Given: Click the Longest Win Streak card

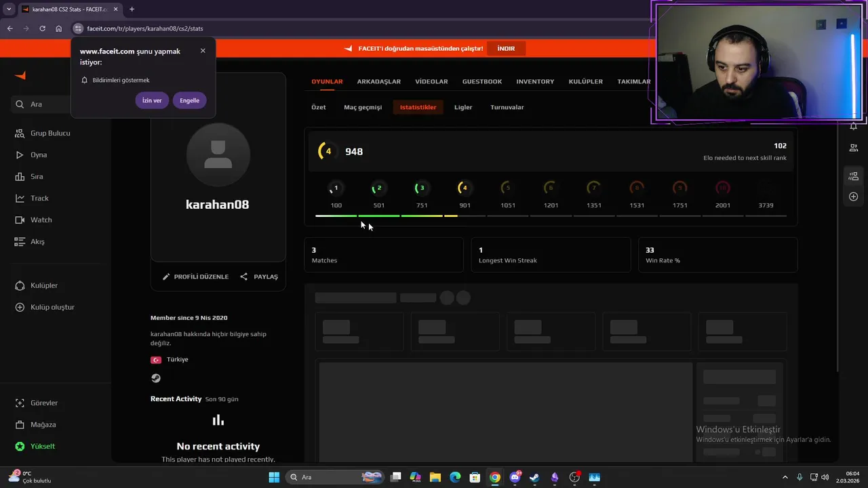Looking at the screenshot, I should (x=551, y=255).
